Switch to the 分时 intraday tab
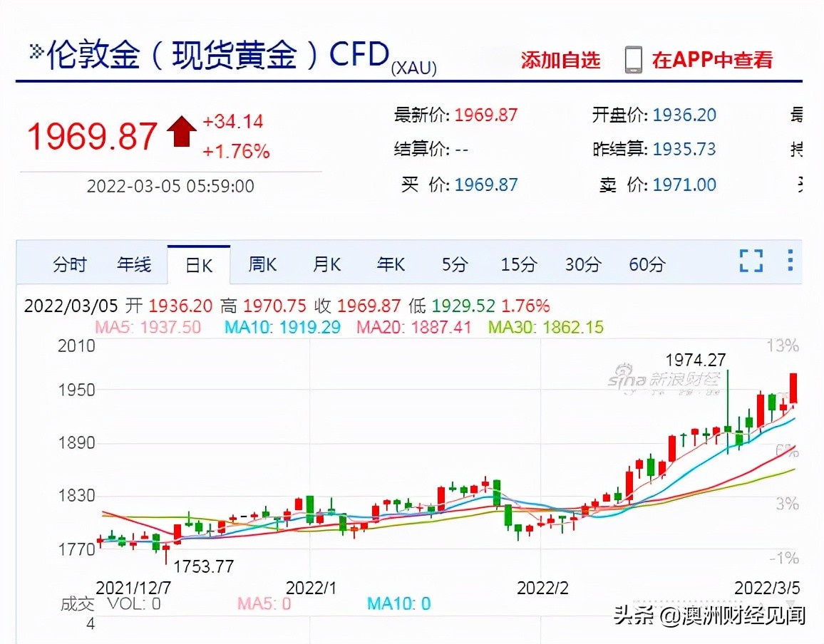This screenshot has width=824, height=644. pos(70,264)
